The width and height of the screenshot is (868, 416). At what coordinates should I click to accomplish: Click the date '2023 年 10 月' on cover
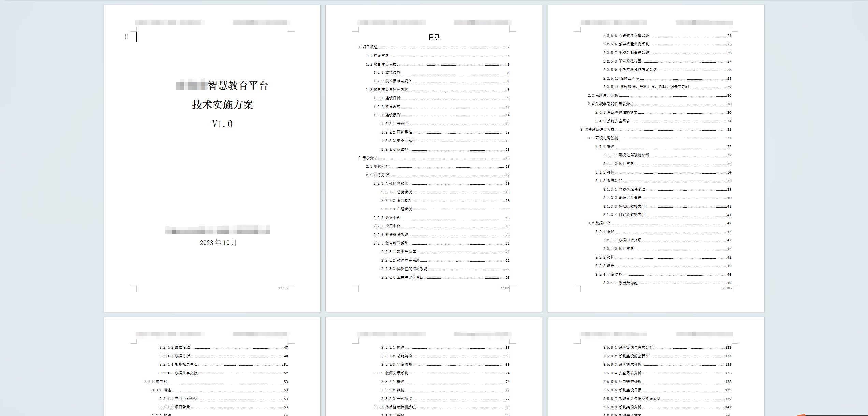tap(218, 243)
